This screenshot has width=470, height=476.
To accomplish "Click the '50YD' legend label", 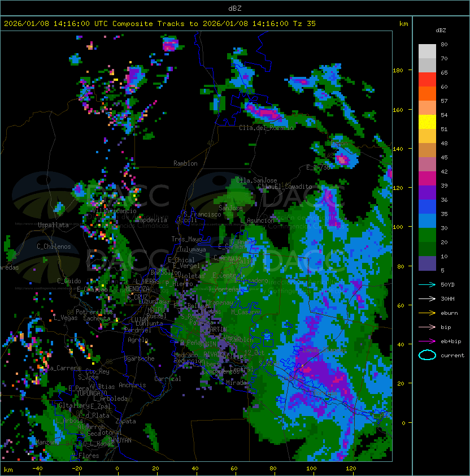I will (447, 284).
